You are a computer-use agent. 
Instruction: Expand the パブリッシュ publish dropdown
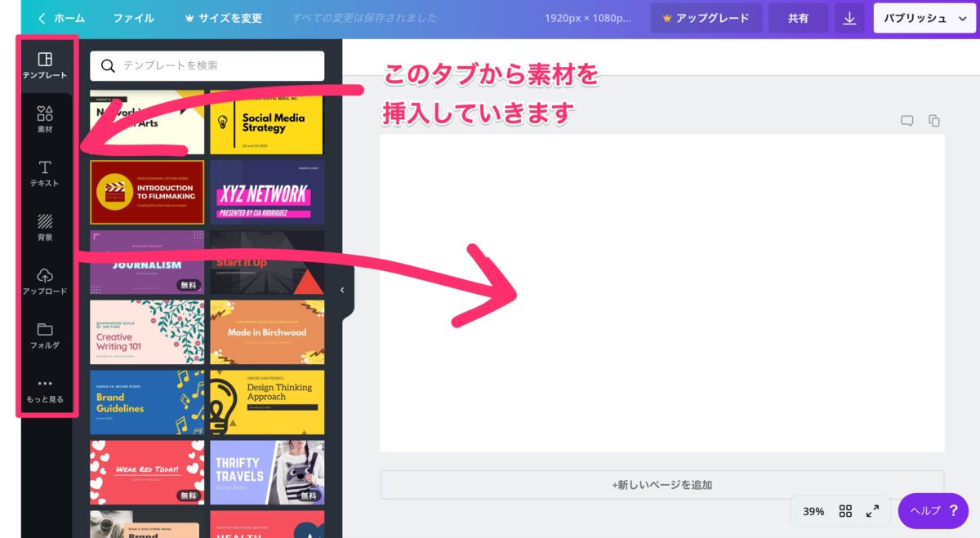[x=925, y=18]
